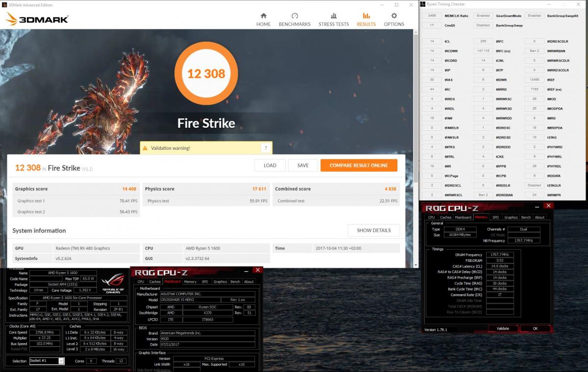The width and height of the screenshot is (588, 372).
Task: Open About tab in Mainboard CPU-Z window
Action: coord(249,281)
